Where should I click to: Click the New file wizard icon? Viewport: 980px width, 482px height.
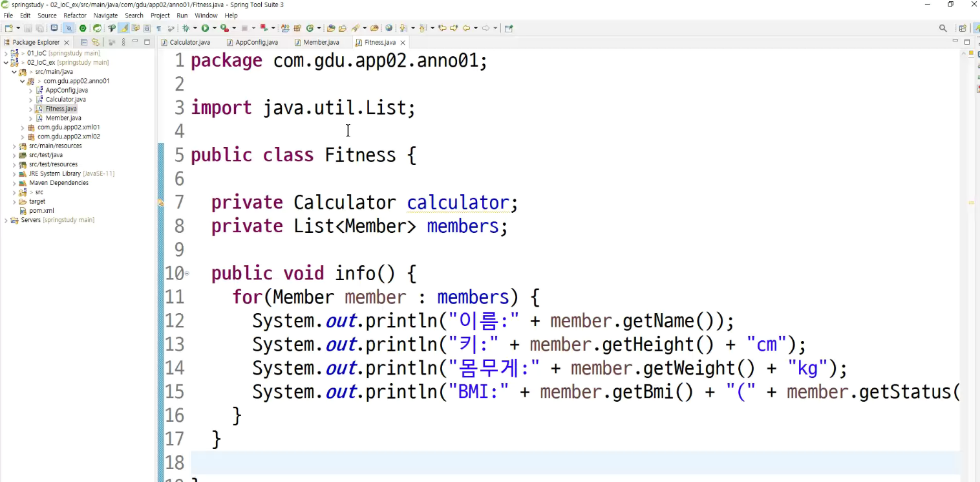point(9,28)
